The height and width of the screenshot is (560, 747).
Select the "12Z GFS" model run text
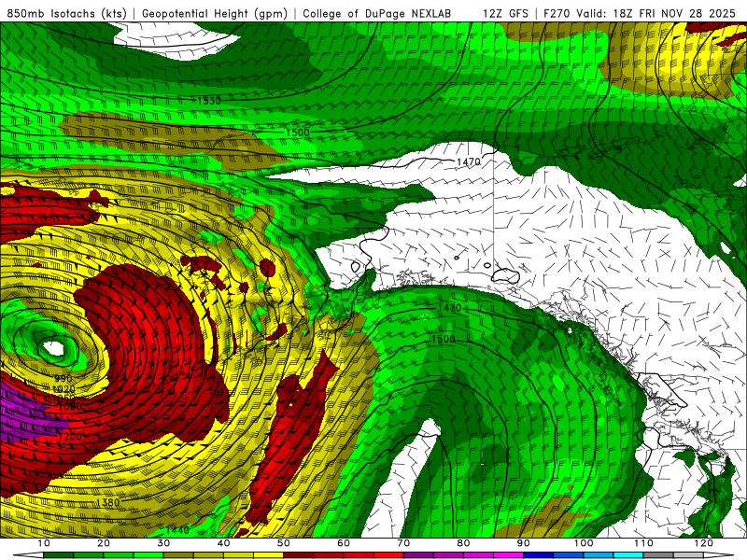(x=505, y=14)
